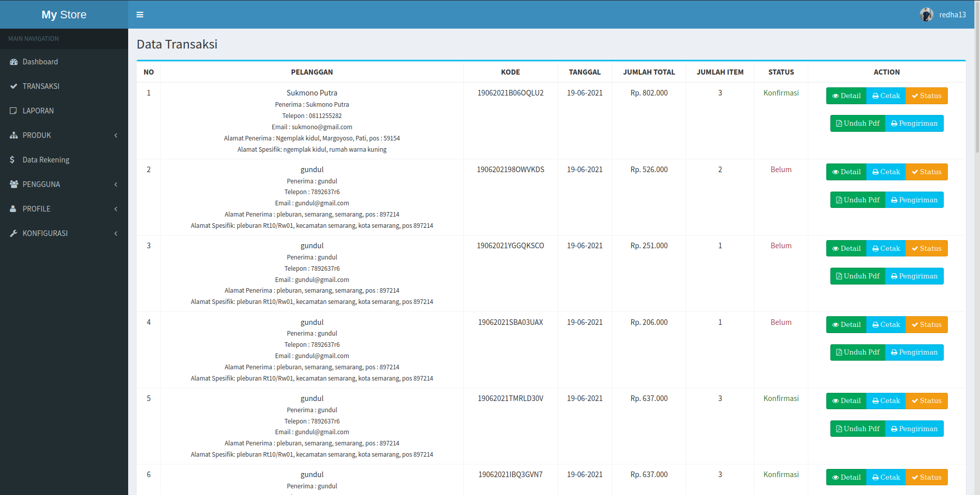Select the TRANSAKSI sidebar icon
The image size is (980, 495).
[x=12, y=86]
